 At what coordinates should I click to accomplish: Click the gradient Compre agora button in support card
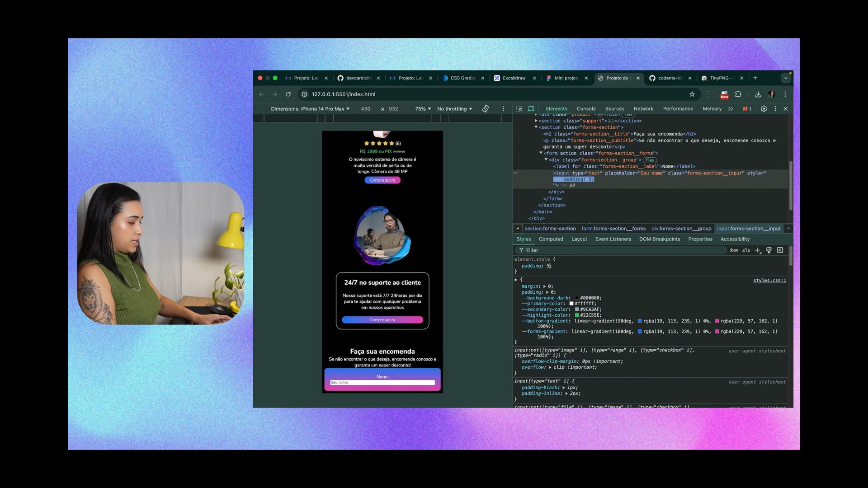click(382, 320)
